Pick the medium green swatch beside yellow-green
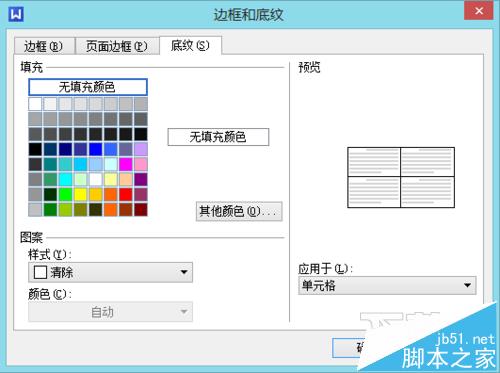500x373 pixels. [50, 210]
